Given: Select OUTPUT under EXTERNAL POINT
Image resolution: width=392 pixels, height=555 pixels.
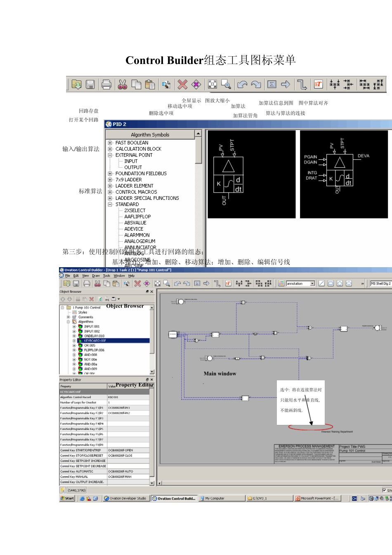Looking at the screenshot, I should 133,168.
